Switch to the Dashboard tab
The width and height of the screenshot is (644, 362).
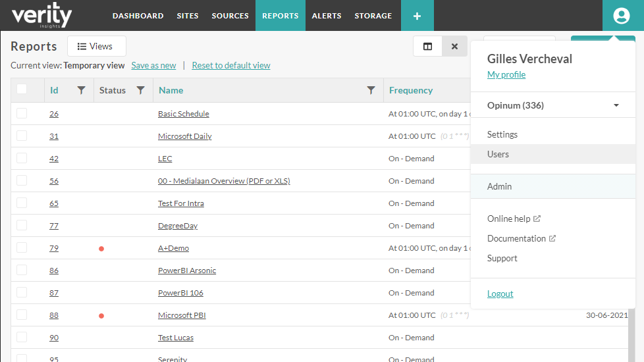pyautogui.click(x=138, y=16)
